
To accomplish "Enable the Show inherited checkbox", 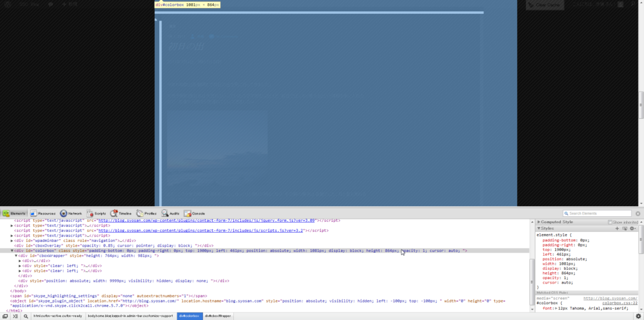I will [610, 222].
